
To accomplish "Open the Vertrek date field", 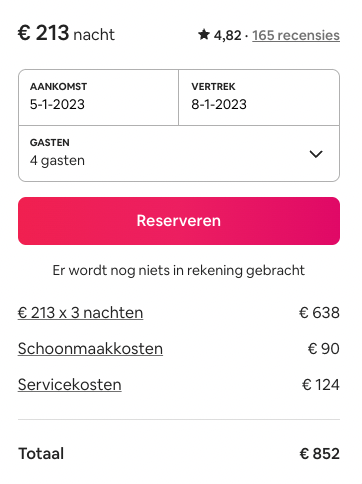I will pyautogui.click(x=259, y=97).
